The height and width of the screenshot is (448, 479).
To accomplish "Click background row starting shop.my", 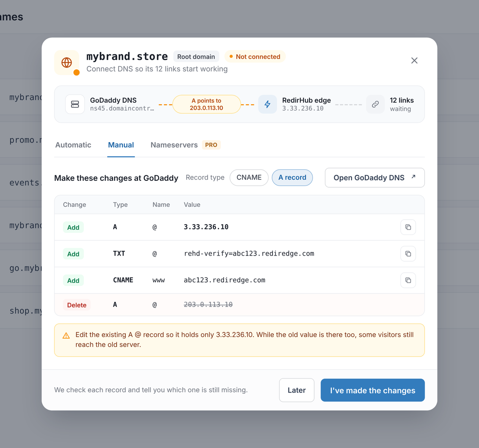I will 21,311.
